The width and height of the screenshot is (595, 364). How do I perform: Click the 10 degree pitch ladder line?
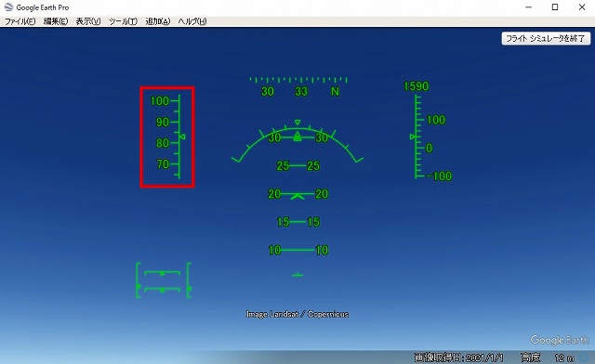(x=297, y=250)
